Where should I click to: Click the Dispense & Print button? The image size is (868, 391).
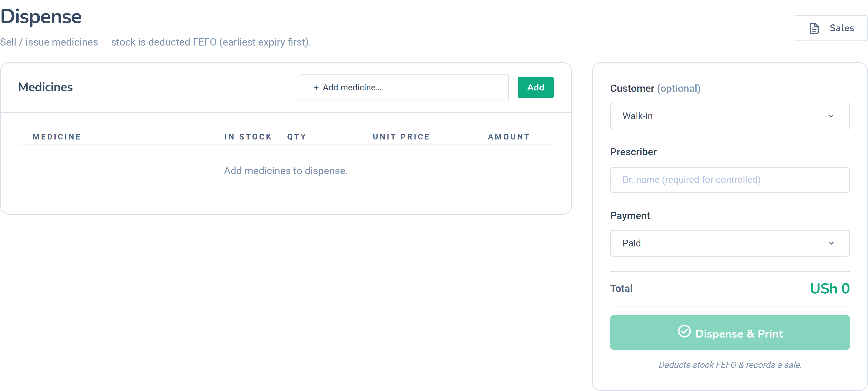(730, 332)
